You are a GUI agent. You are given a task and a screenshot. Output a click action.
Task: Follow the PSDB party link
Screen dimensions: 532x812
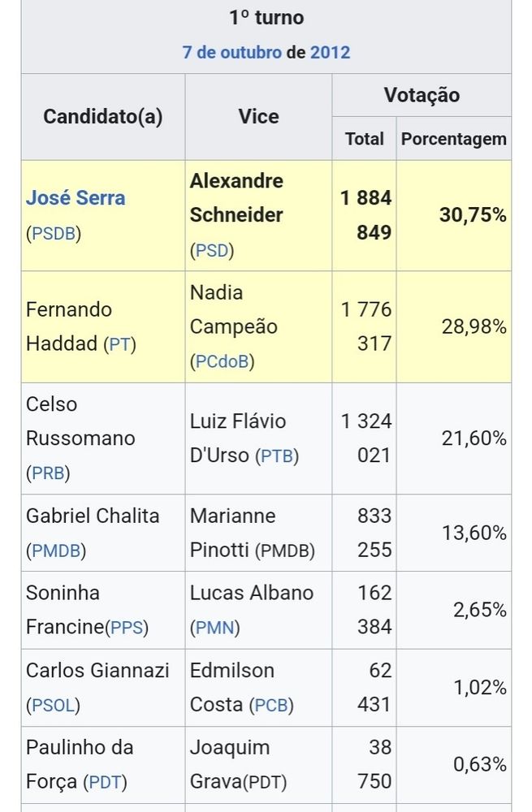click(x=53, y=234)
